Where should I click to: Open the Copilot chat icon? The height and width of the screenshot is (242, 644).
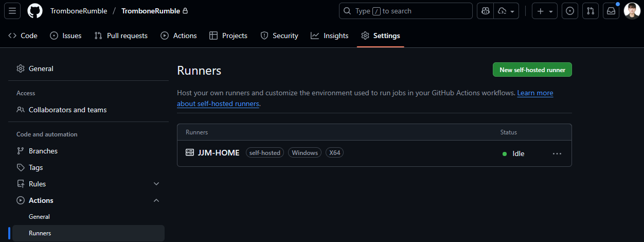coord(485,11)
